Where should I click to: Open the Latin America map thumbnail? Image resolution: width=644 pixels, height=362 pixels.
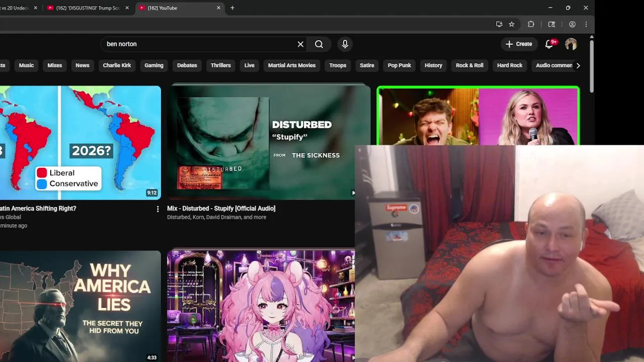pos(80,143)
